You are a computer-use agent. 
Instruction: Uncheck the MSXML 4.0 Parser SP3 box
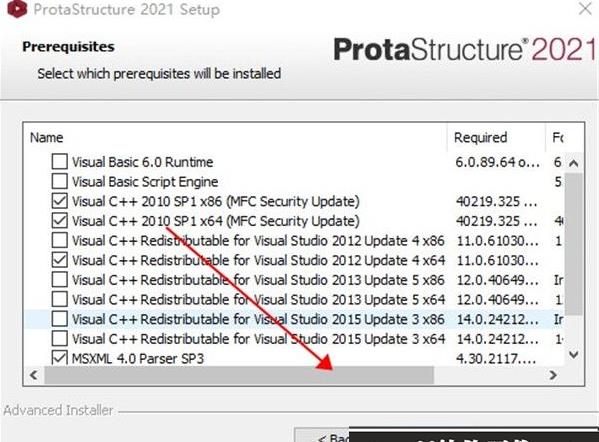tap(60, 358)
